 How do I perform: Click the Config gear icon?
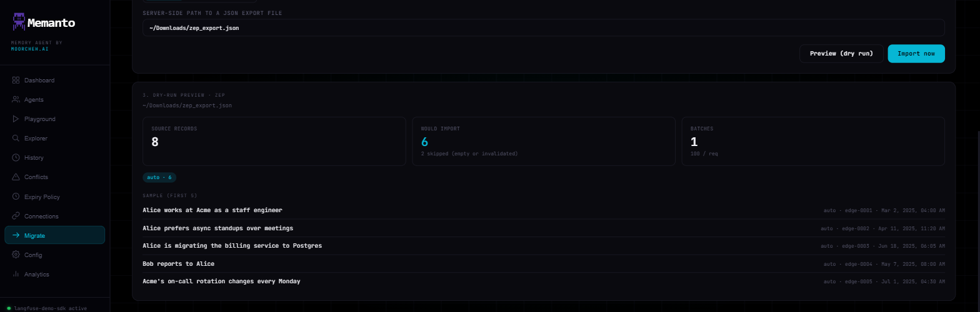click(x=16, y=255)
